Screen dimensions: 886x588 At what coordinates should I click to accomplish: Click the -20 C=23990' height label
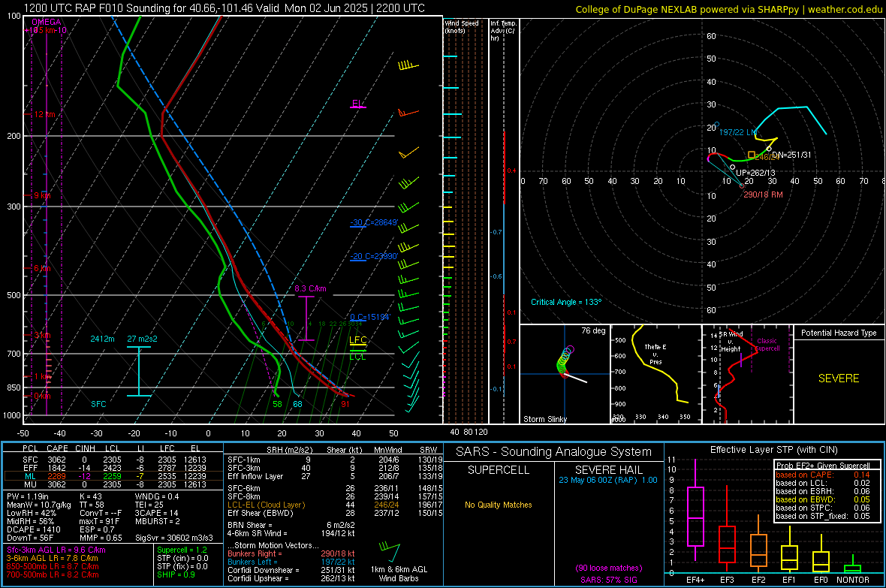coord(374,256)
